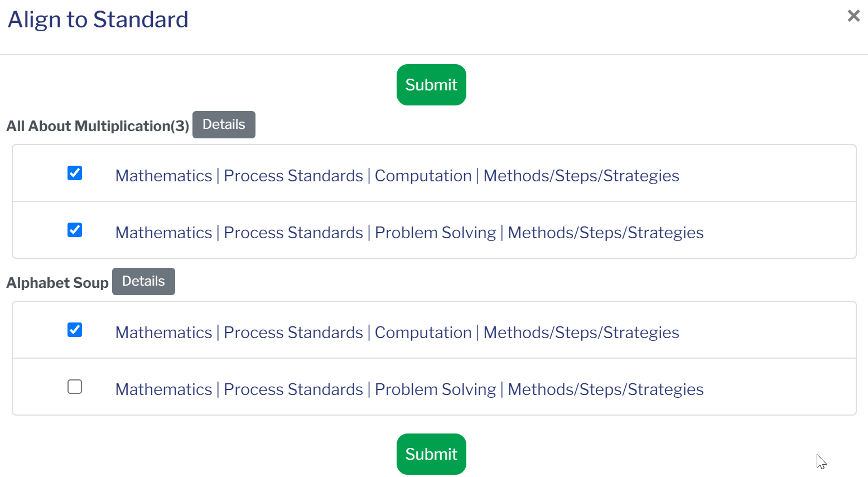Uncheck Computation standard under All About Multiplication
Image resolution: width=868 pixels, height=477 pixels.
tap(75, 174)
